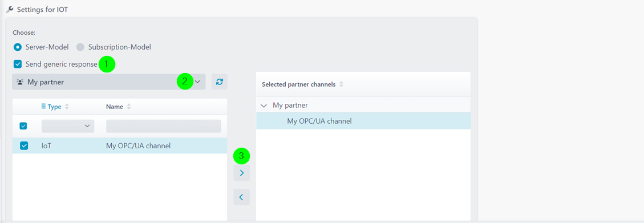Select the Server-Model radio button
644x223 pixels.
pos(18,47)
